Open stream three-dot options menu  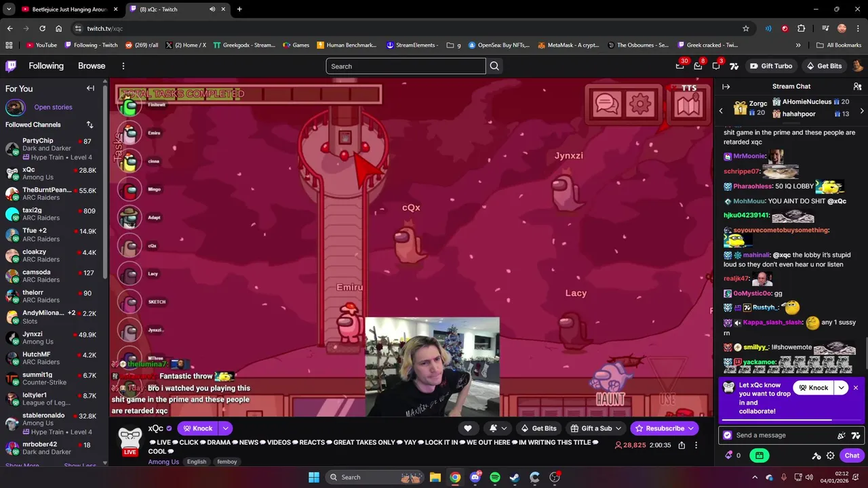[696, 445]
